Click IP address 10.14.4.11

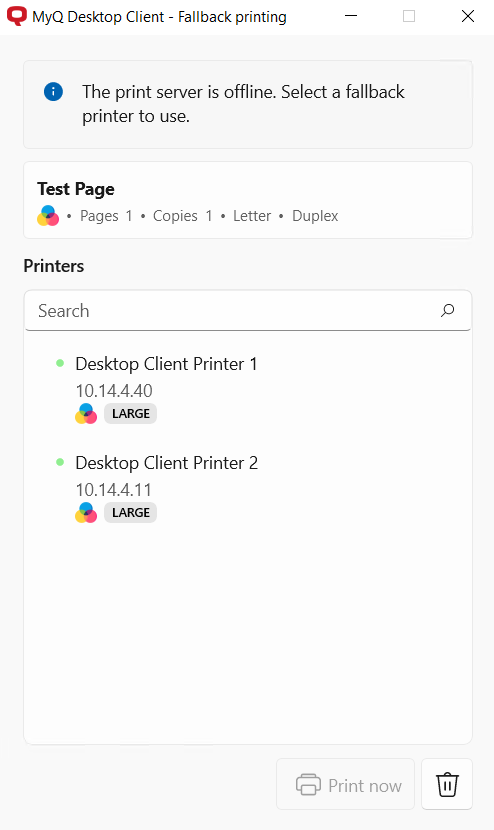[113, 490]
